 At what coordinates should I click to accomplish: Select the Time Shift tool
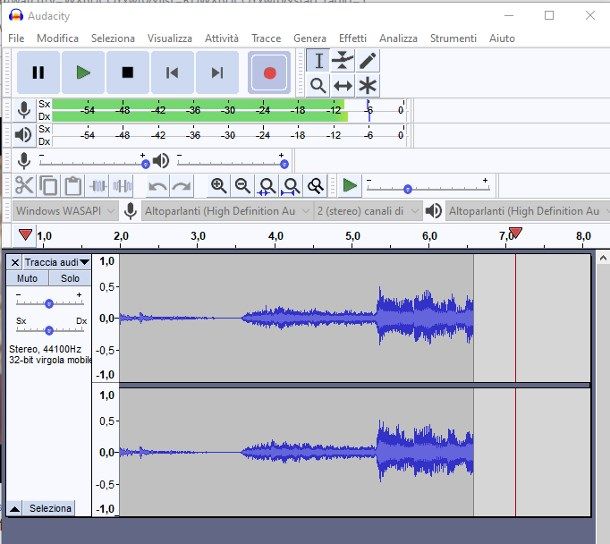[342, 85]
